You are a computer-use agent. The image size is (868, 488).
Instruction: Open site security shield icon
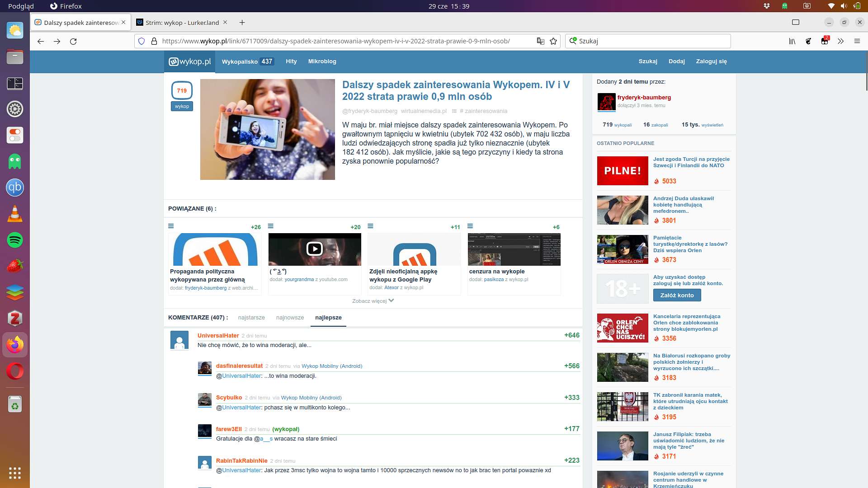(142, 41)
